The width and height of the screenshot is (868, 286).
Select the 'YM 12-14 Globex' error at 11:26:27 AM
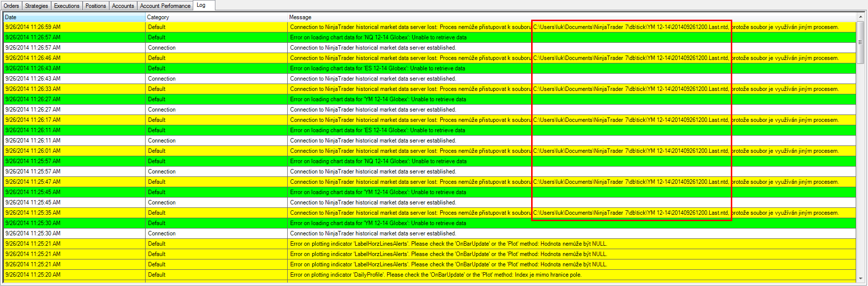tap(571, 99)
